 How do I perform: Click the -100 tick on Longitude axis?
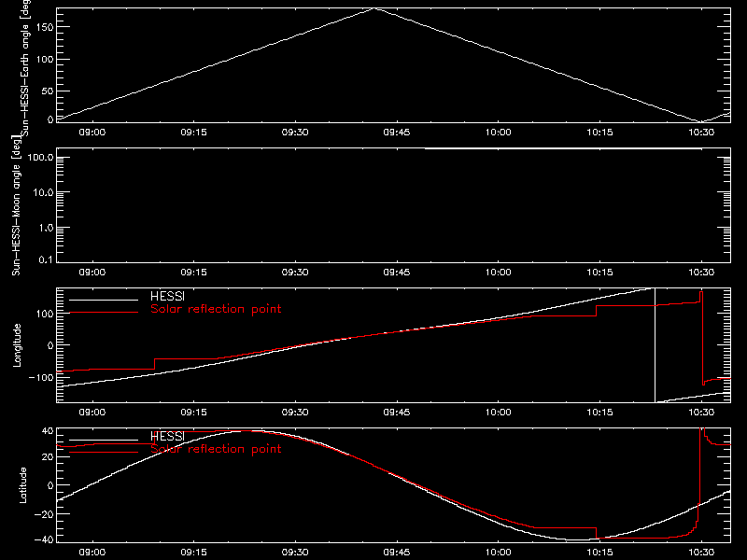pyautogui.click(x=41, y=377)
